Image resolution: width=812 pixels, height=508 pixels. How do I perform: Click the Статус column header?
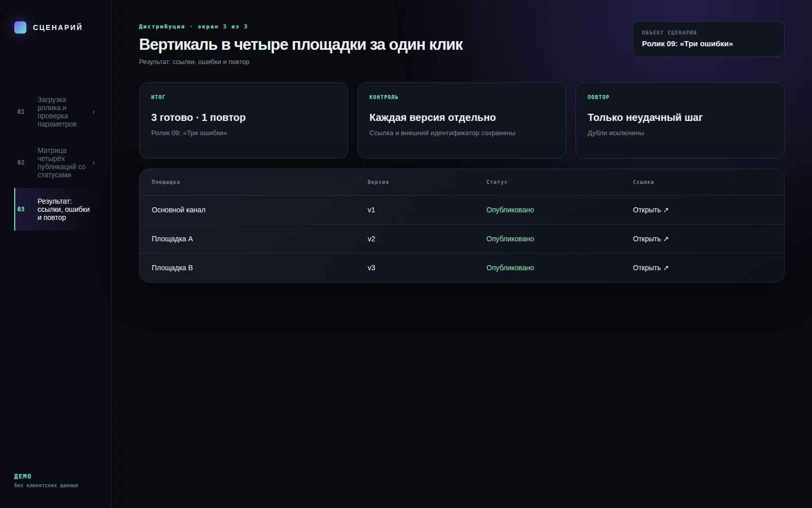497,182
